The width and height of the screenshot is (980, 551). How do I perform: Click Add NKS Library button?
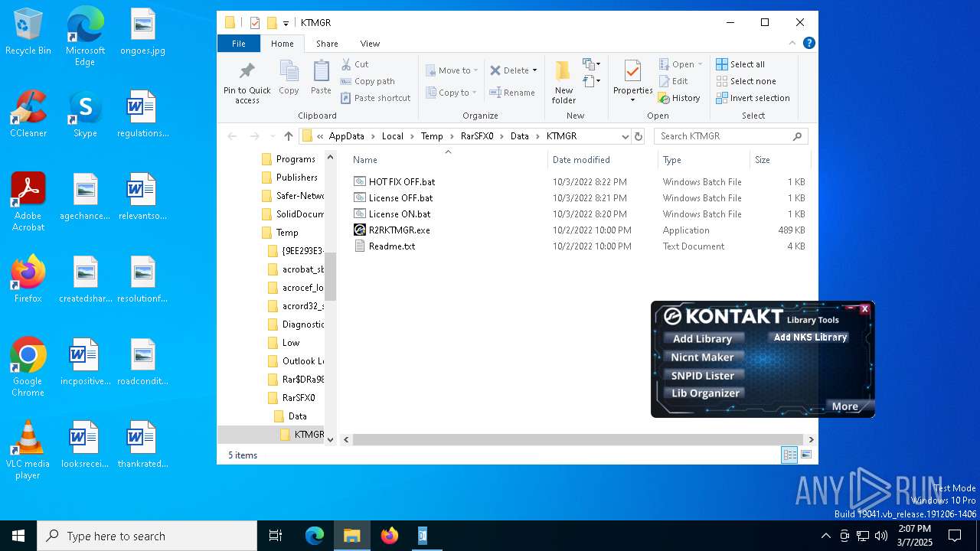[810, 337]
